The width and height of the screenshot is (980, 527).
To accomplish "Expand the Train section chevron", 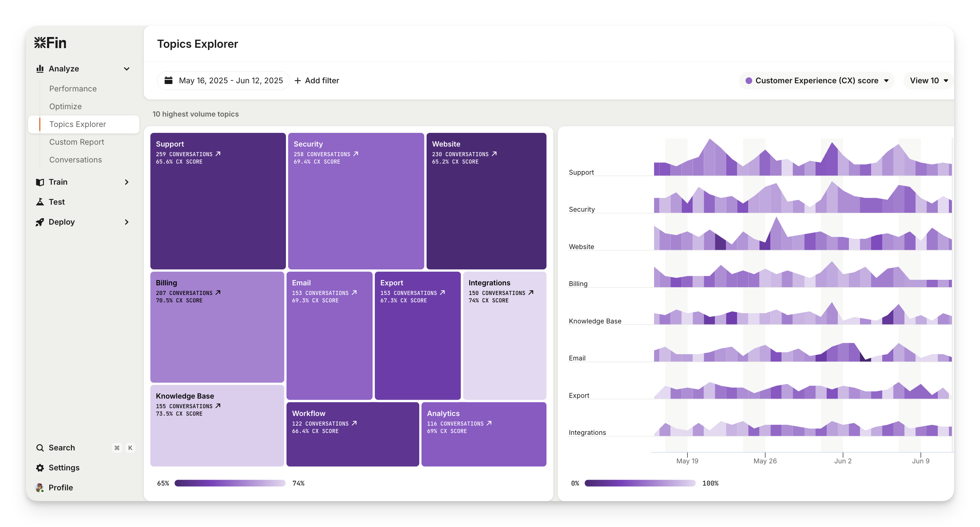I will tap(127, 182).
